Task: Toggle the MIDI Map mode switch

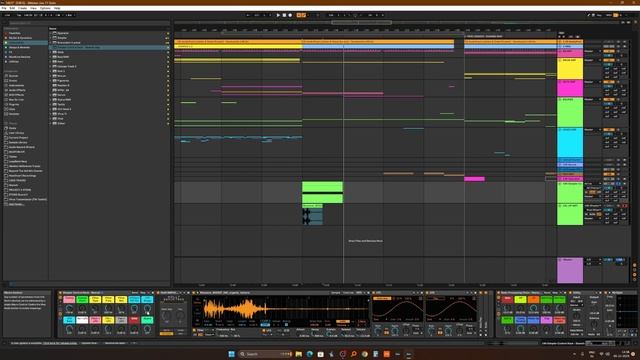Action: [609, 15]
